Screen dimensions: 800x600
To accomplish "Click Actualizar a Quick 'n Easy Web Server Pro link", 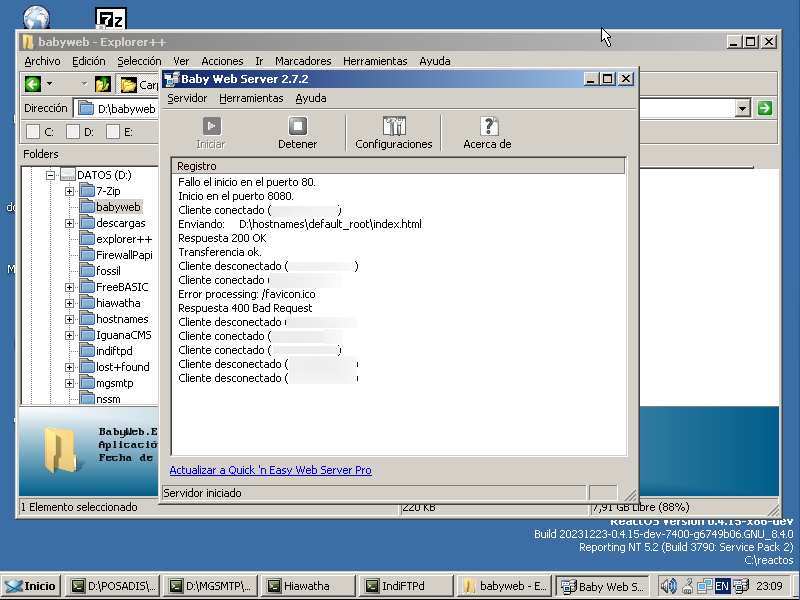I will pos(270,470).
